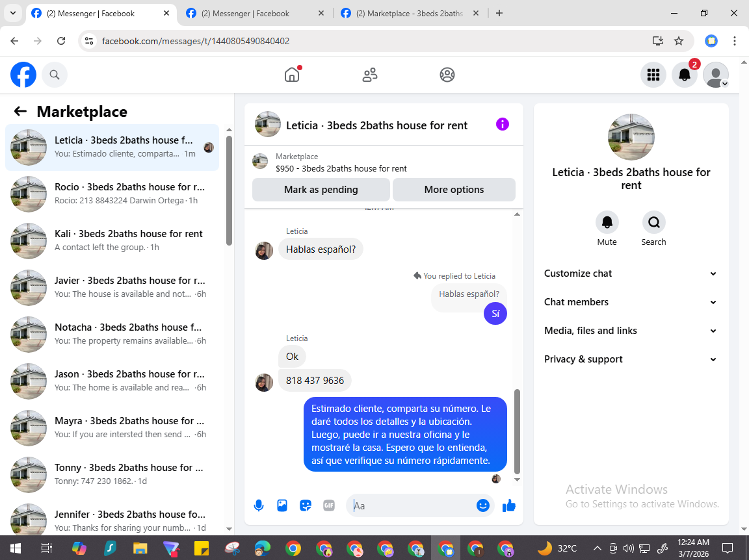Go to the Home feed icon
The image size is (749, 560).
tap(292, 75)
